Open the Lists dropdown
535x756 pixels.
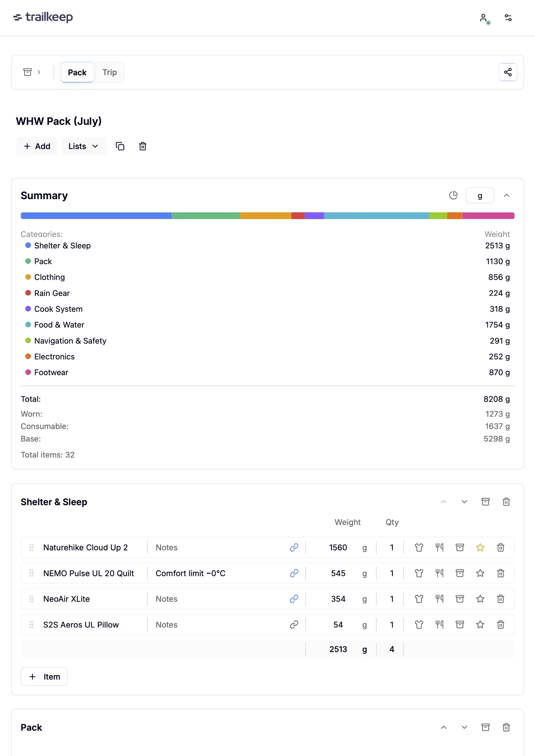click(84, 146)
